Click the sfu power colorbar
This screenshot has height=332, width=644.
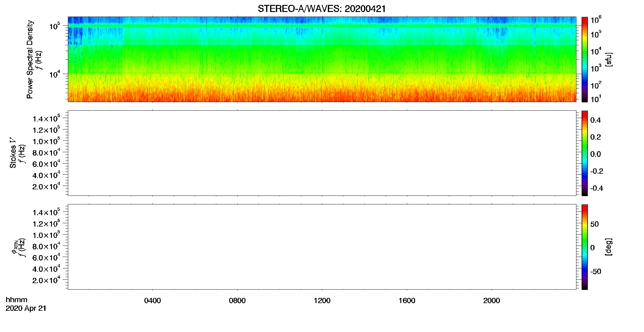pos(585,59)
